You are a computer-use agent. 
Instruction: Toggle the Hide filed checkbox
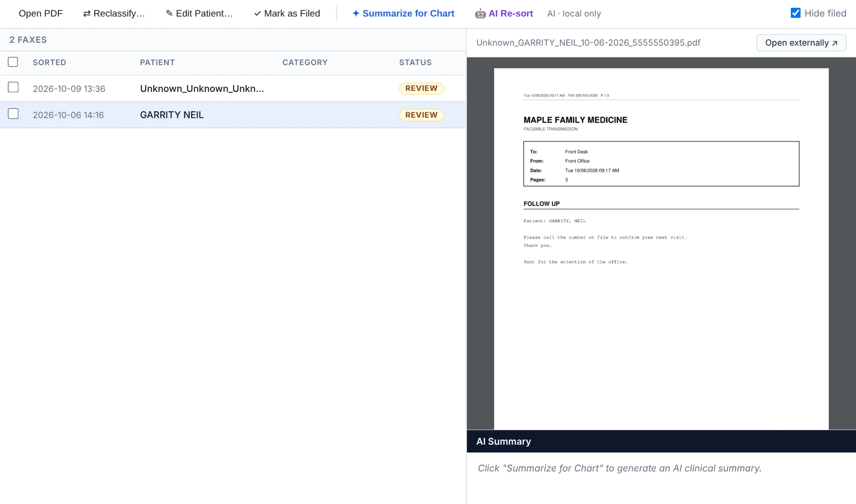pos(796,13)
